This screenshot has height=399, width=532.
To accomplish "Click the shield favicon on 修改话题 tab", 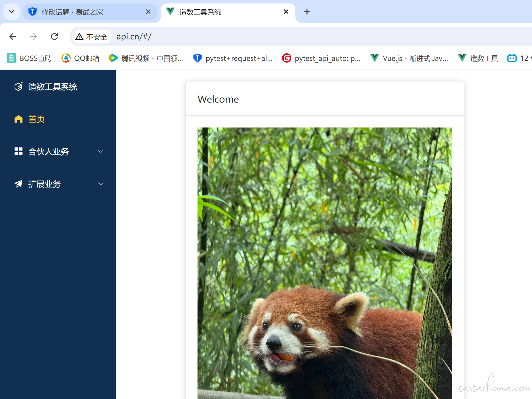I will tap(32, 12).
